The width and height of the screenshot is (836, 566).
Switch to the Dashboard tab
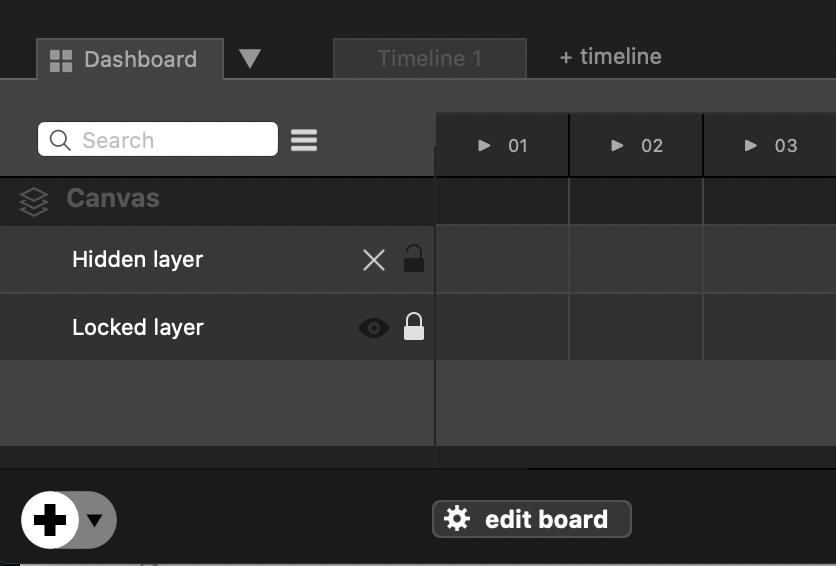[140, 60]
